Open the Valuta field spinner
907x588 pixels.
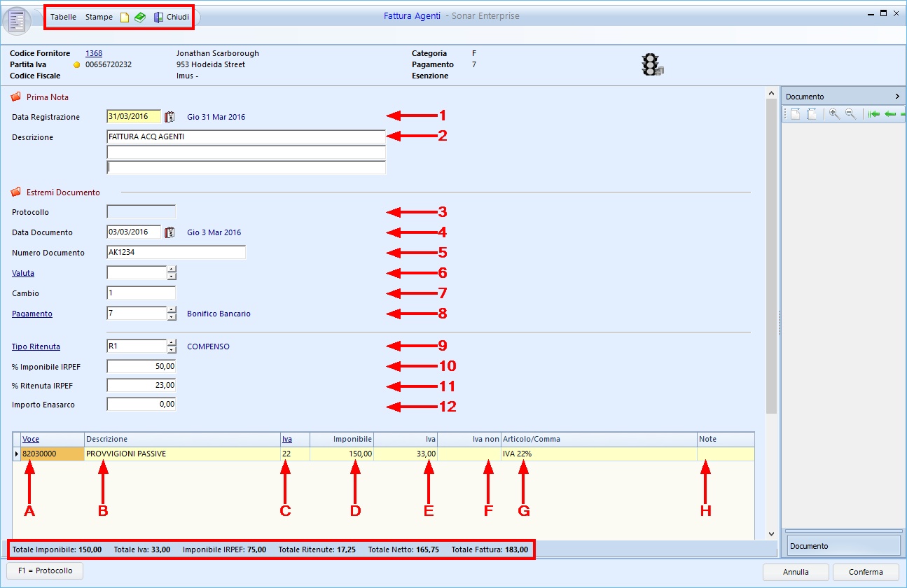coord(172,273)
